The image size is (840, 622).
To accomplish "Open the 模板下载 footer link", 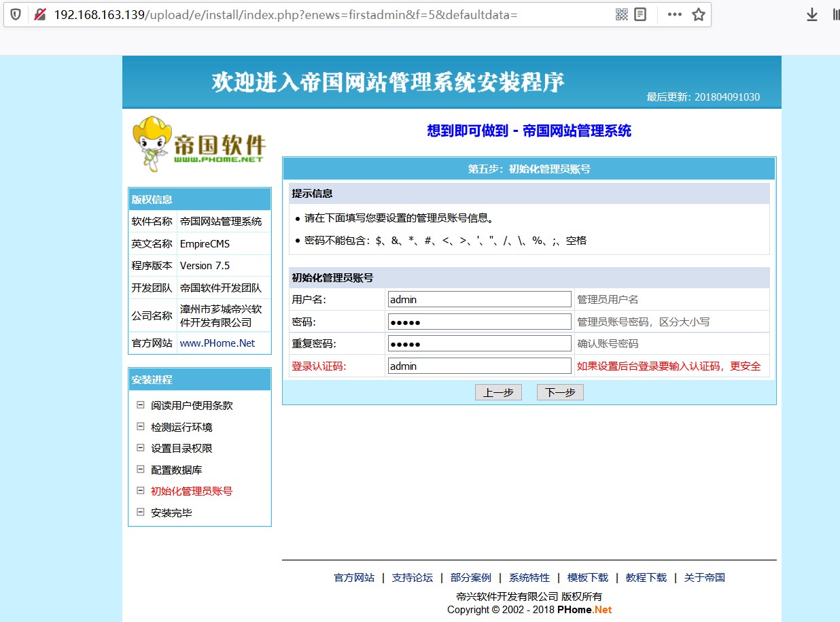I will pyautogui.click(x=588, y=577).
